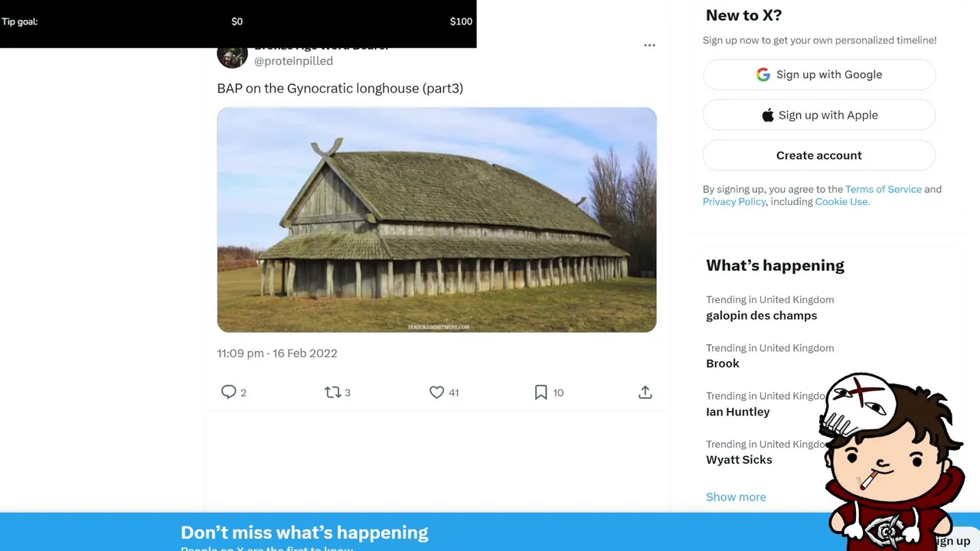Expand trends with Show more

tap(735, 497)
